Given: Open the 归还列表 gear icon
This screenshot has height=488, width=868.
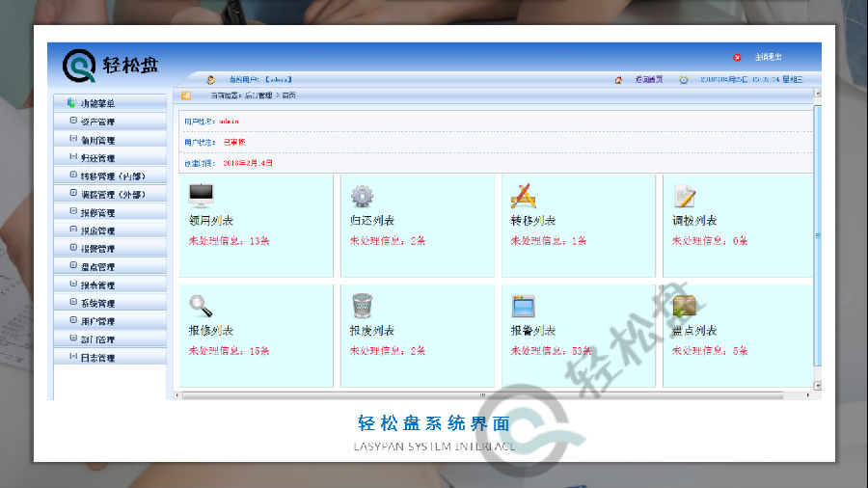Looking at the screenshot, I should pyautogui.click(x=362, y=196).
